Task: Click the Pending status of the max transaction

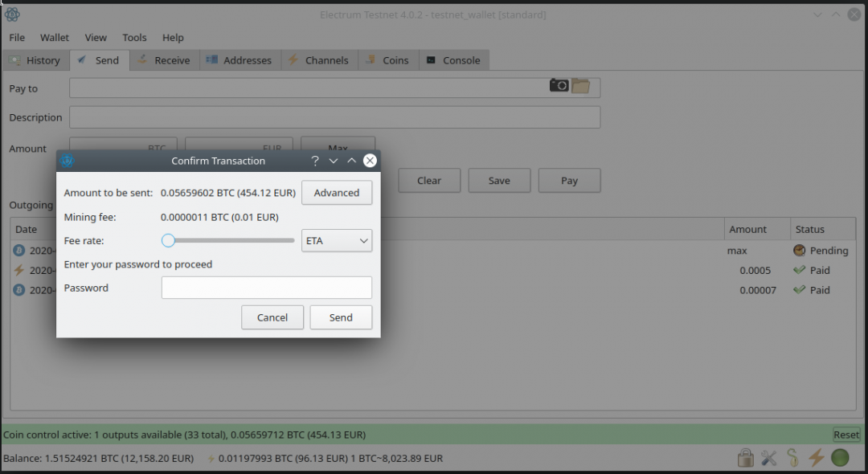Action: coord(821,250)
